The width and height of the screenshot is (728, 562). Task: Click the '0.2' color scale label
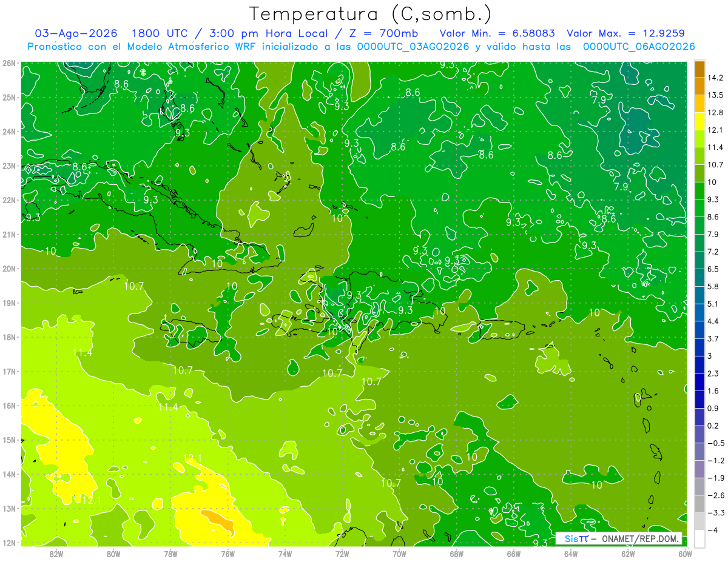713,426
